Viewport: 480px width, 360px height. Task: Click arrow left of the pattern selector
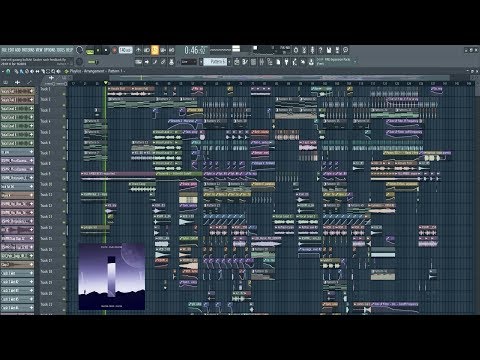[x=201, y=62]
